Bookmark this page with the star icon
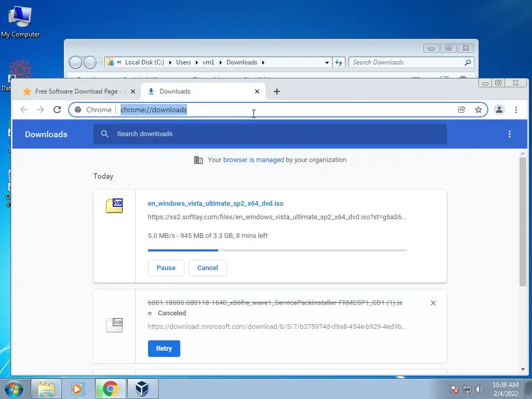Viewport: 532px width, 399px height. pyautogui.click(x=478, y=110)
